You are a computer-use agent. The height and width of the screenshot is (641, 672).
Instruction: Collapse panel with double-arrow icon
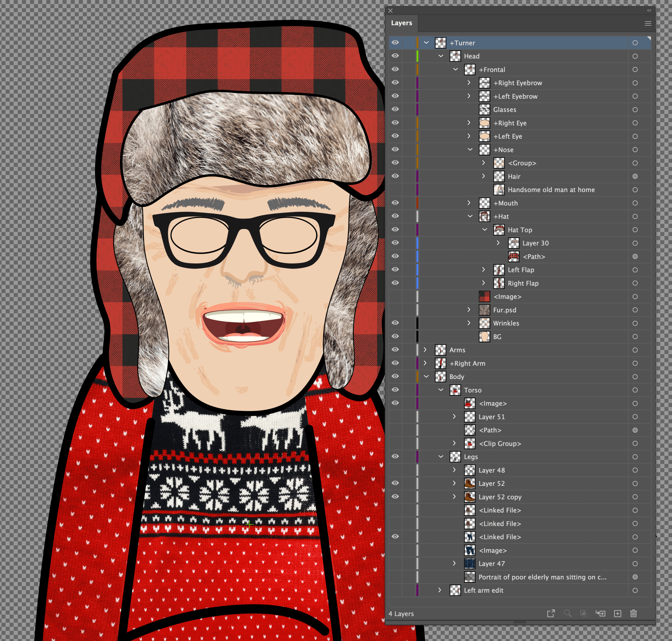tap(649, 10)
